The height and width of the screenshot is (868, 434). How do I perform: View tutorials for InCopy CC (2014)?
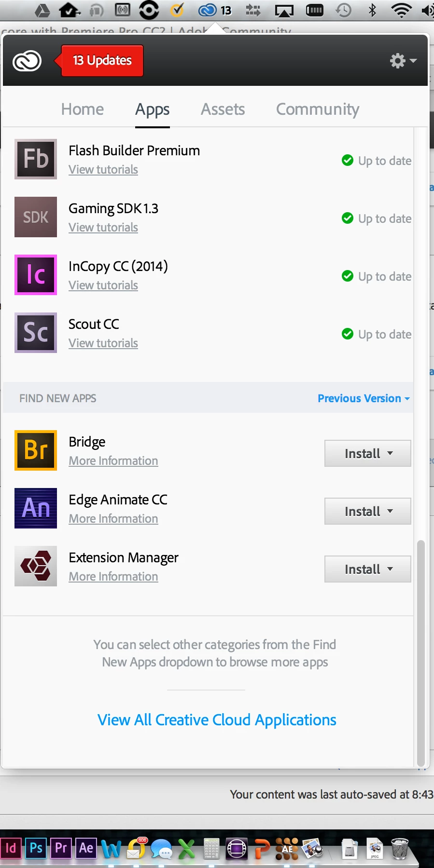[103, 285]
